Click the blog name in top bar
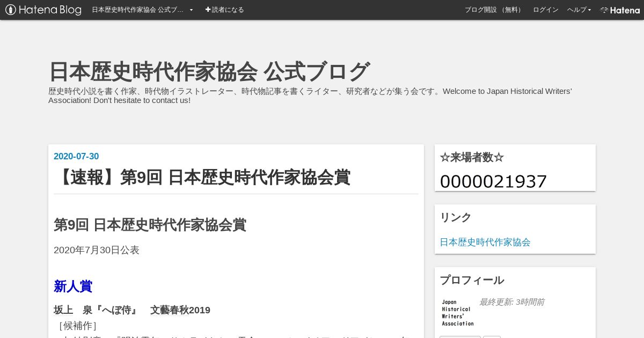Image resolution: width=644 pixels, height=338 pixels. 137,10
